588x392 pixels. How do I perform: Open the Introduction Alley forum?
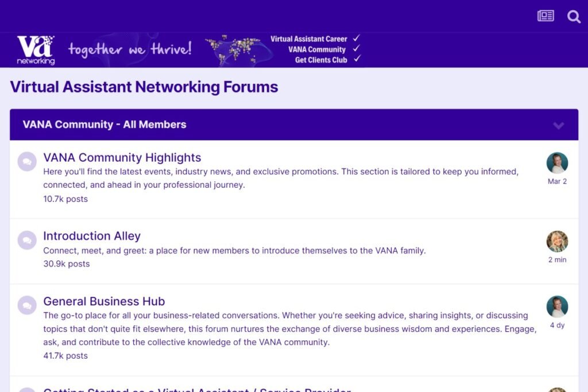tap(91, 236)
